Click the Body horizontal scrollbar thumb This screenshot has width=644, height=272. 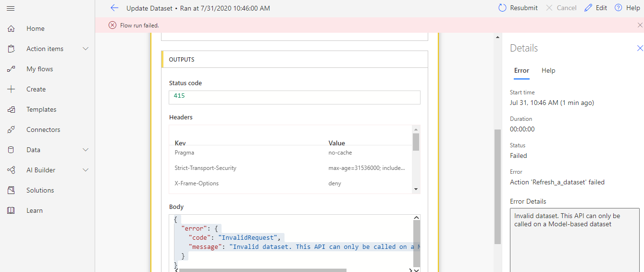coord(262,271)
